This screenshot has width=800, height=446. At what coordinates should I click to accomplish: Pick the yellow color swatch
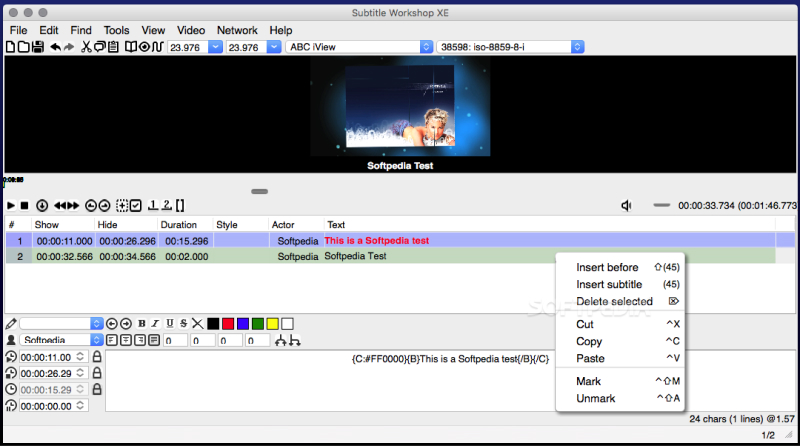click(272, 324)
